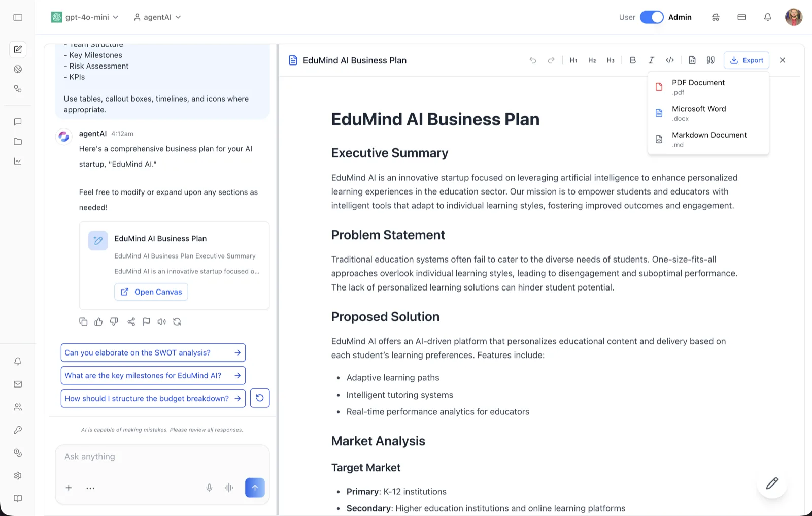Open the chat history icon in sidebar
The height and width of the screenshot is (516, 812).
(x=18, y=122)
